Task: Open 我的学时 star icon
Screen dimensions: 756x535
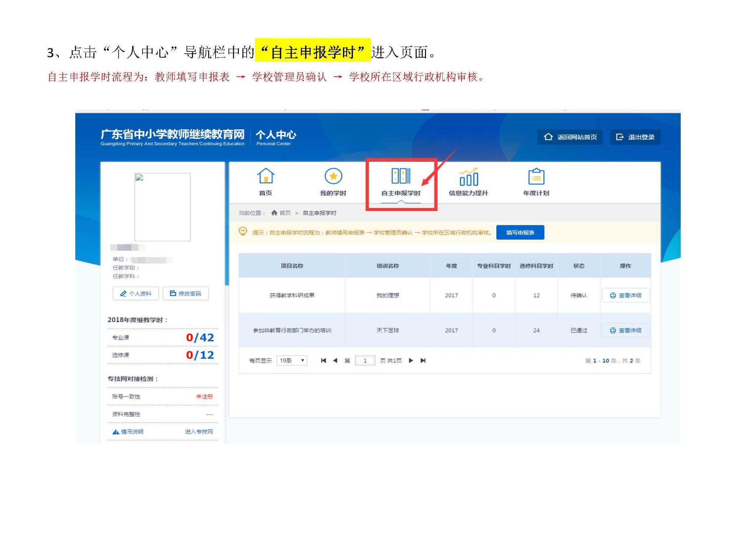Action: pyautogui.click(x=333, y=176)
